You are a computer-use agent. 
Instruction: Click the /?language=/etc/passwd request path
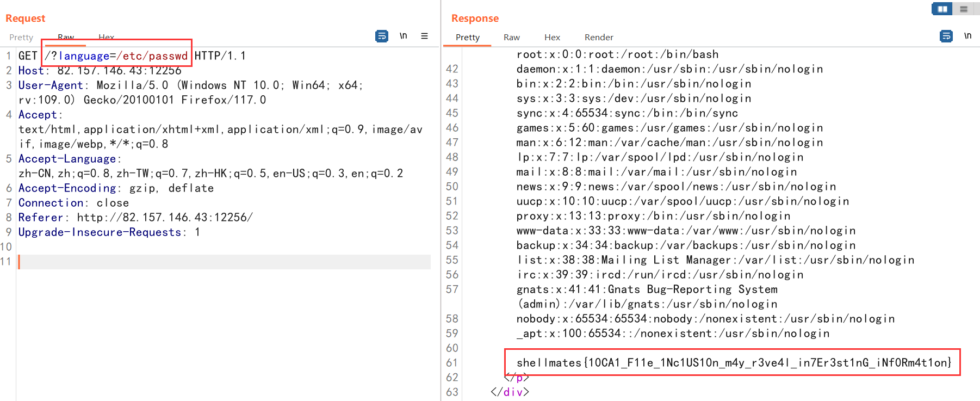click(116, 55)
